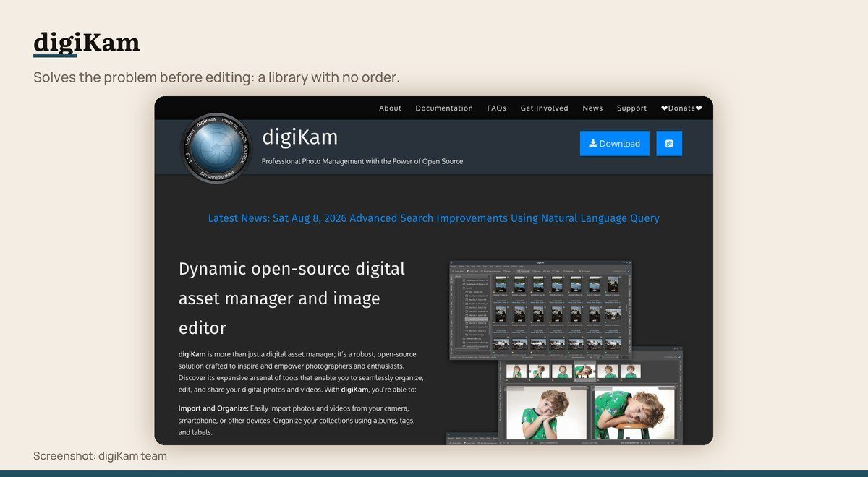Viewport: 868px width, 477px height.
Task: Click the 'digiKam' slide title
Action: pos(86,43)
